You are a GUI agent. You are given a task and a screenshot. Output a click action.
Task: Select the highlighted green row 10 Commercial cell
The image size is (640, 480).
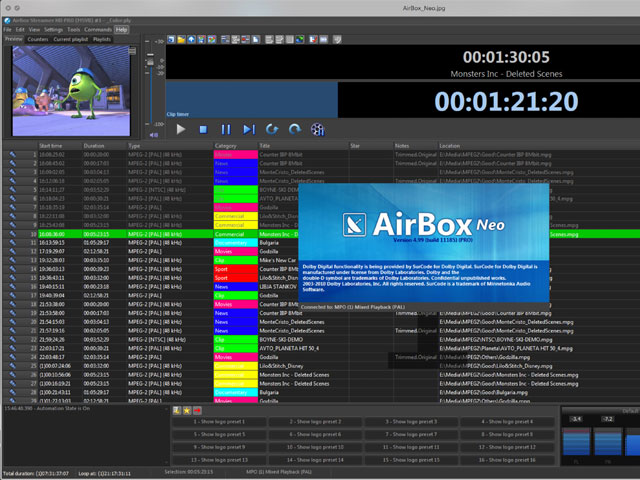coord(236,234)
